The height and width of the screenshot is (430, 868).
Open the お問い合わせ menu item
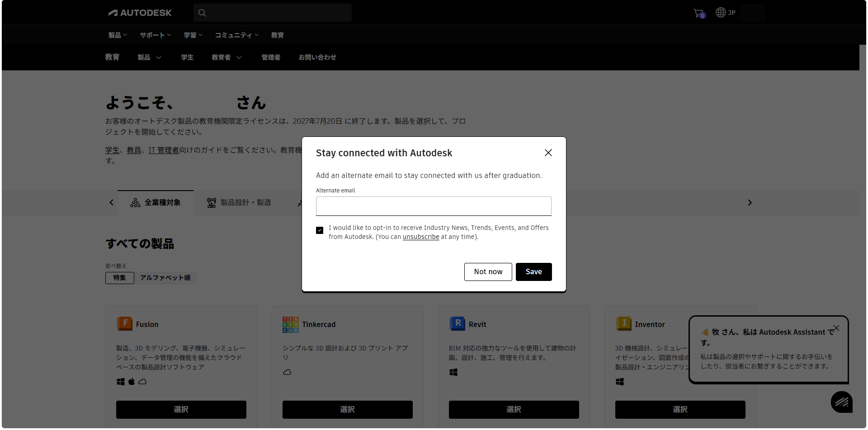(317, 57)
